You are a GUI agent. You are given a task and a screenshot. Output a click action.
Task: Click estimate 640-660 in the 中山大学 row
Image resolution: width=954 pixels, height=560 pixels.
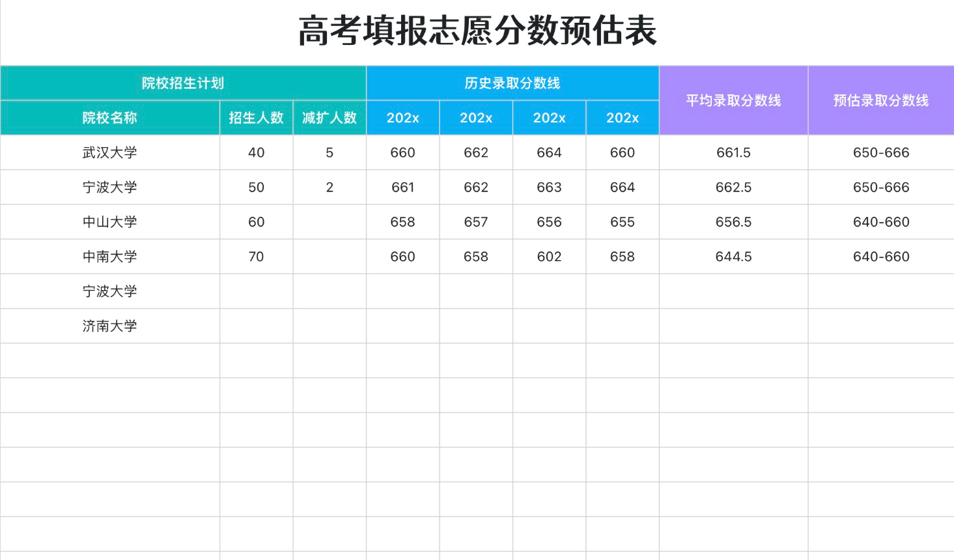tap(881, 222)
